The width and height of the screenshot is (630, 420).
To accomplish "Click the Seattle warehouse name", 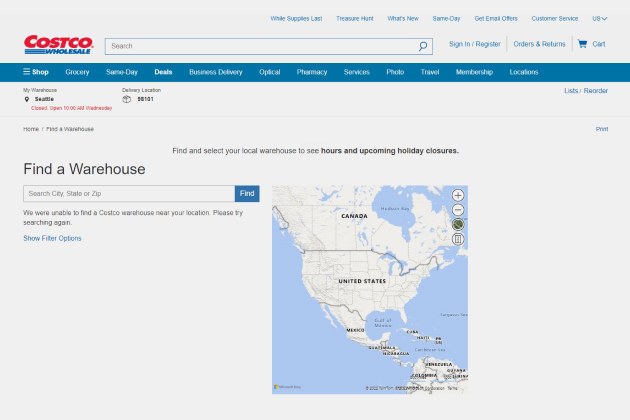I will pos(44,99).
